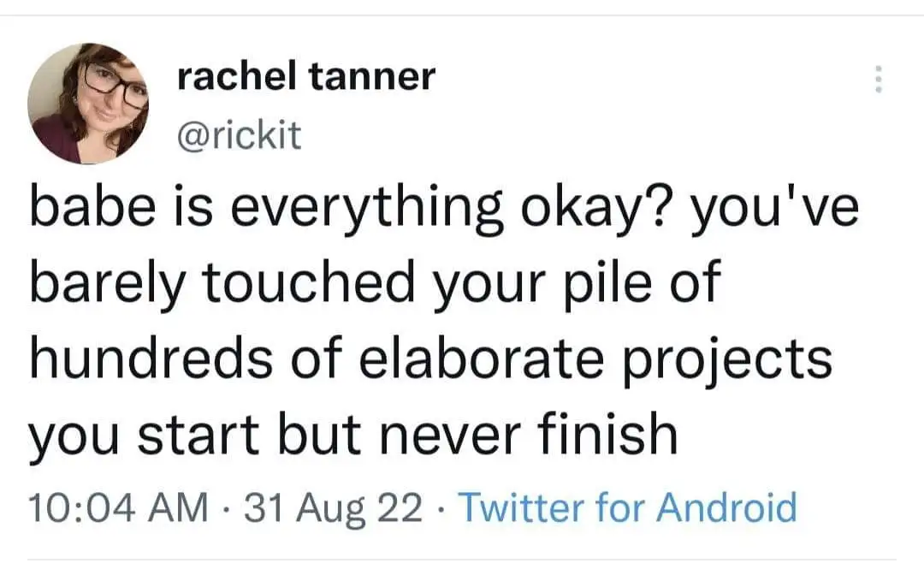Open the three-dot more options menu
This screenshot has width=924, height=575.
878,79
